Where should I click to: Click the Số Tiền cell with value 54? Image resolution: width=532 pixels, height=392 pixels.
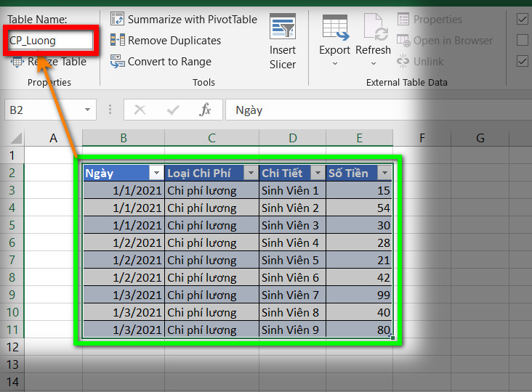(359, 208)
